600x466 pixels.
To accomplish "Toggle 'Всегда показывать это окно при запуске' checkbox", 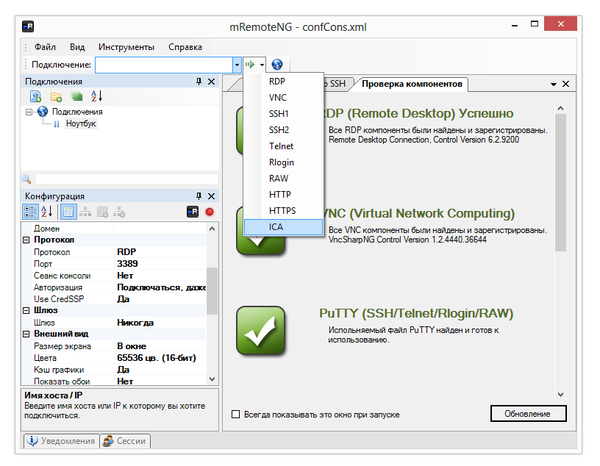I will point(236,414).
